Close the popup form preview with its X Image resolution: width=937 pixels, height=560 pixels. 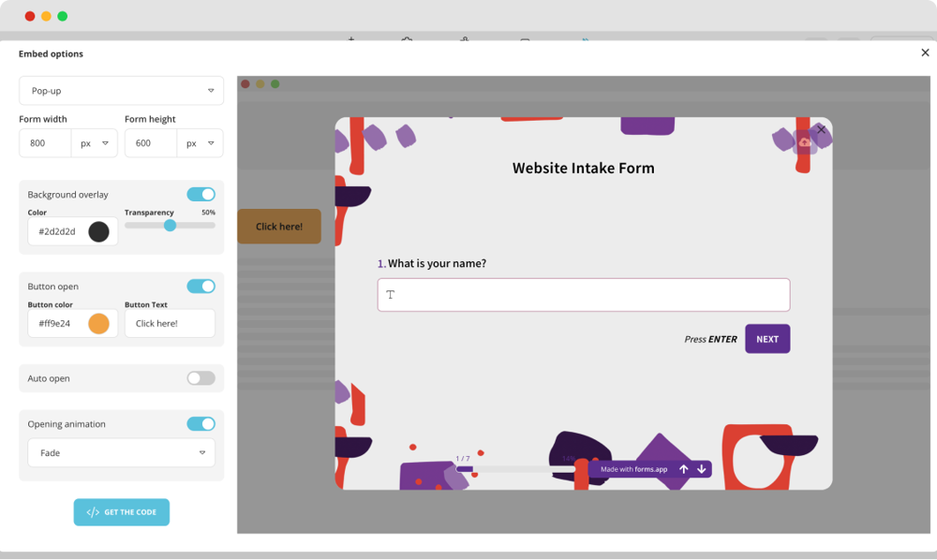(x=822, y=130)
